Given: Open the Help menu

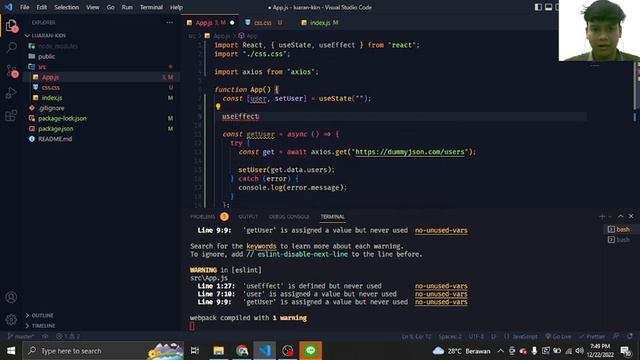Looking at the screenshot, I should (176, 7).
